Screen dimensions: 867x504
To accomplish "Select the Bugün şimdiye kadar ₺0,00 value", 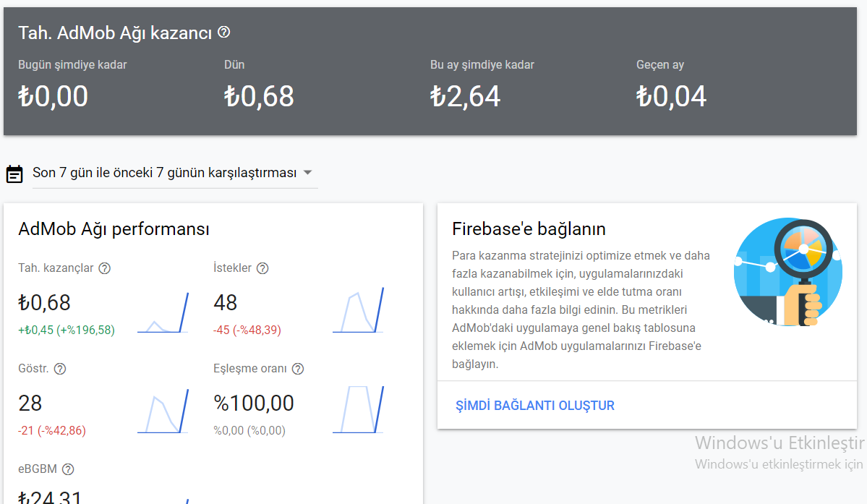I will [x=53, y=96].
